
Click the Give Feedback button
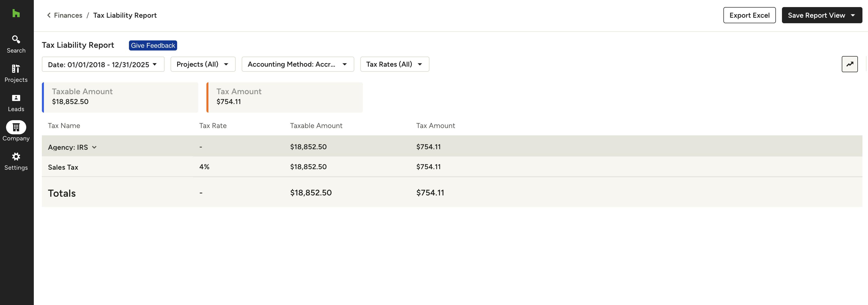tap(153, 45)
